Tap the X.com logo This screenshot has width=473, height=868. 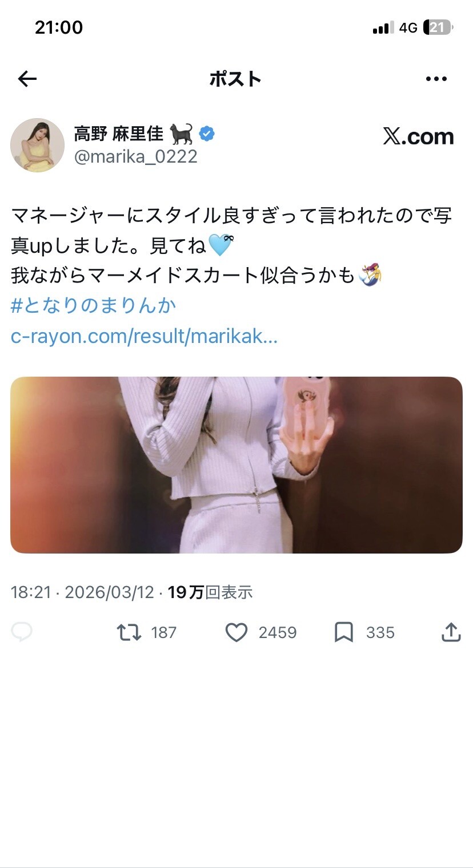[x=418, y=136]
